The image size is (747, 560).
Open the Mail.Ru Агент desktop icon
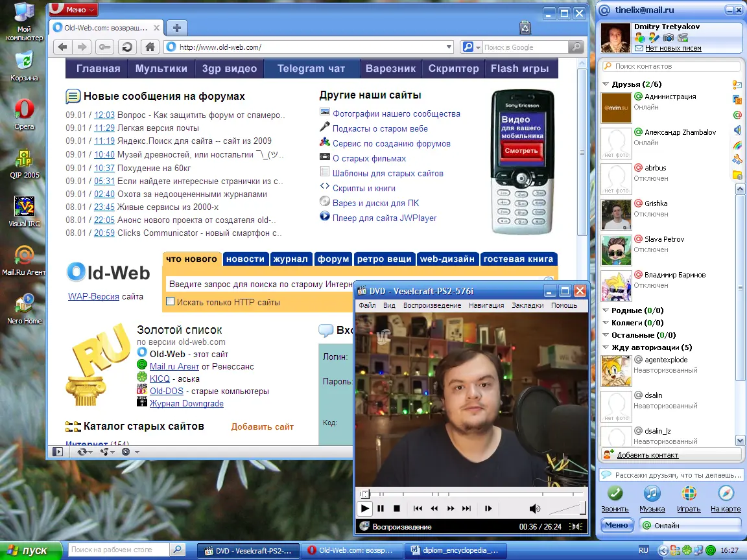(x=24, y=261)
